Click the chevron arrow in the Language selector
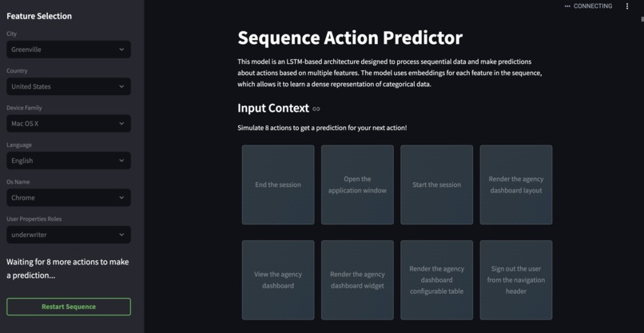 click(x=121, y=161)
